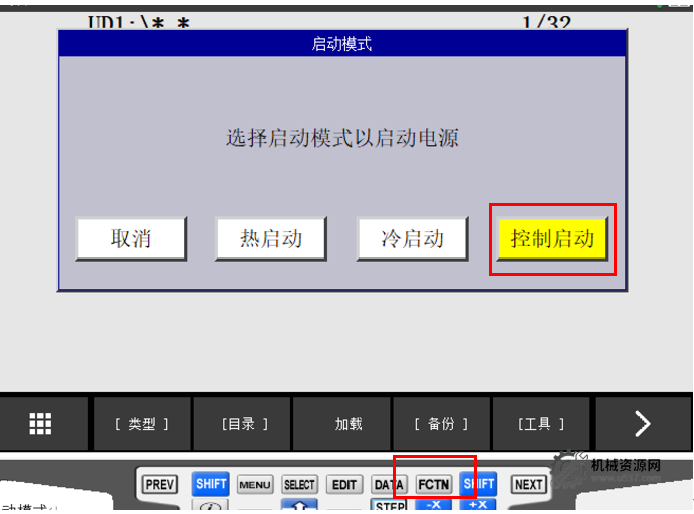Hit the STEP key below DATA
The height and width of the screenshot is (514, 694).
tap(389, 506)
